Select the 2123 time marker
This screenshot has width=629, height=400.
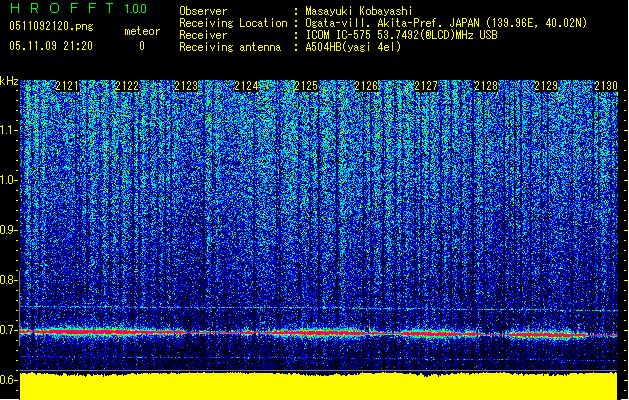[x=187, y=86]
